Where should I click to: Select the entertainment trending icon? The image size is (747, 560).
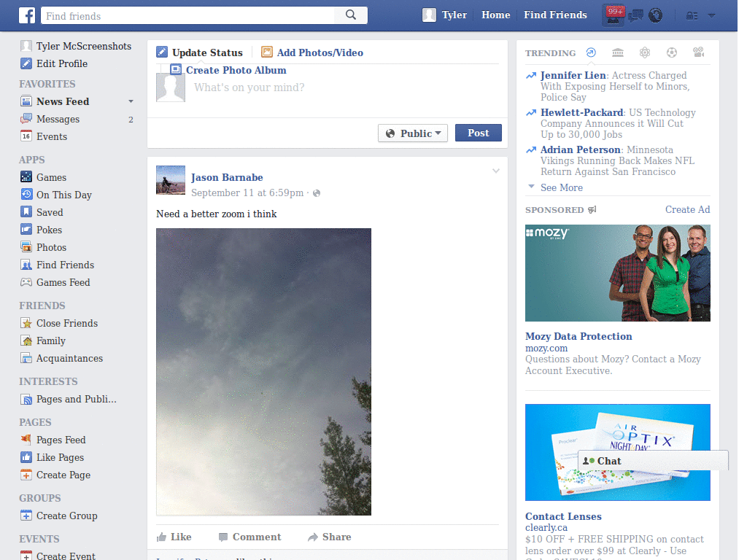click(x=698, y=52)
